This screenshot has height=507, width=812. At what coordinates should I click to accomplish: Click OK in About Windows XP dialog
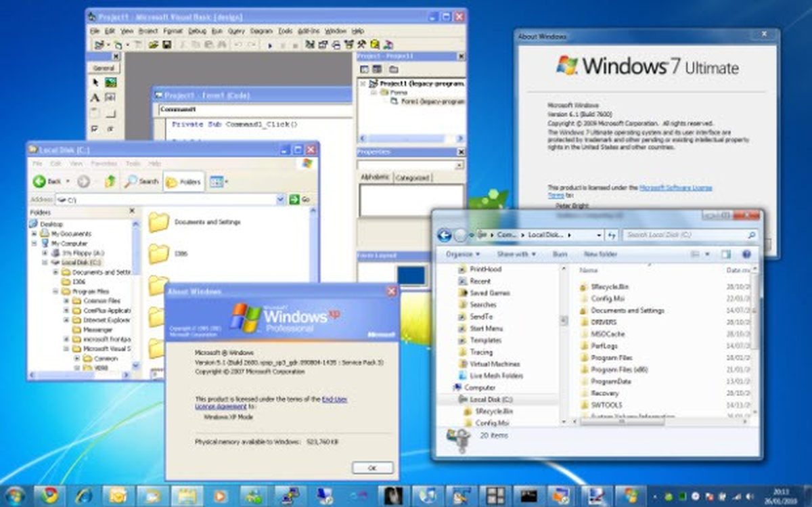point(372,468)
